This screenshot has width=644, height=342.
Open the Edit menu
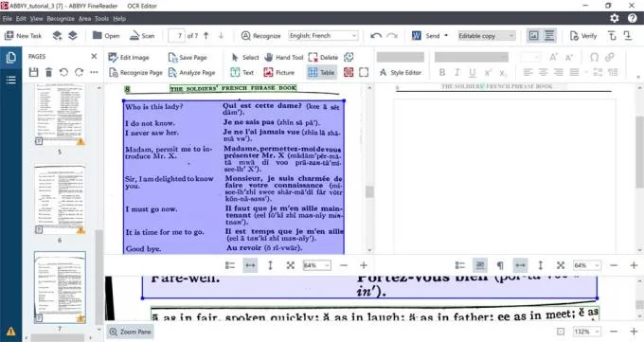[x=21, y=19]
